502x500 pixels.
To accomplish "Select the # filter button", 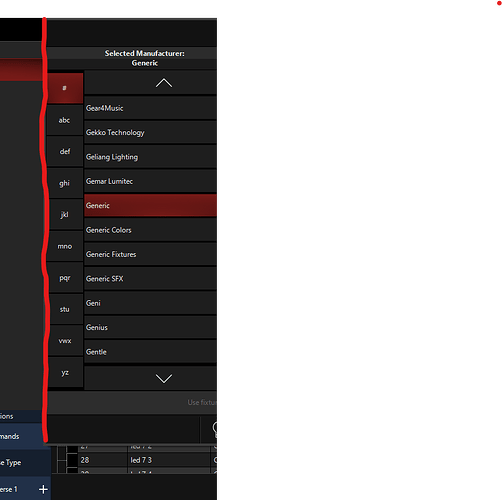I will click(x=65, y=88).
